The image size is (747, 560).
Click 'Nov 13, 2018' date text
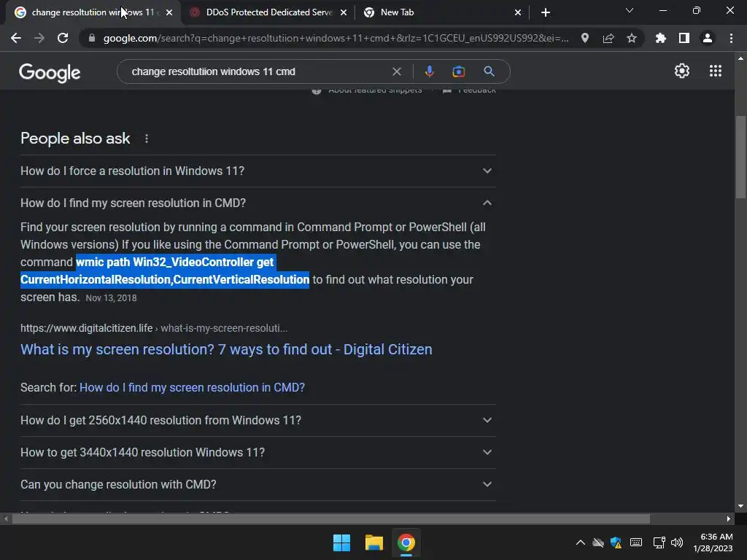click(111, 298)
